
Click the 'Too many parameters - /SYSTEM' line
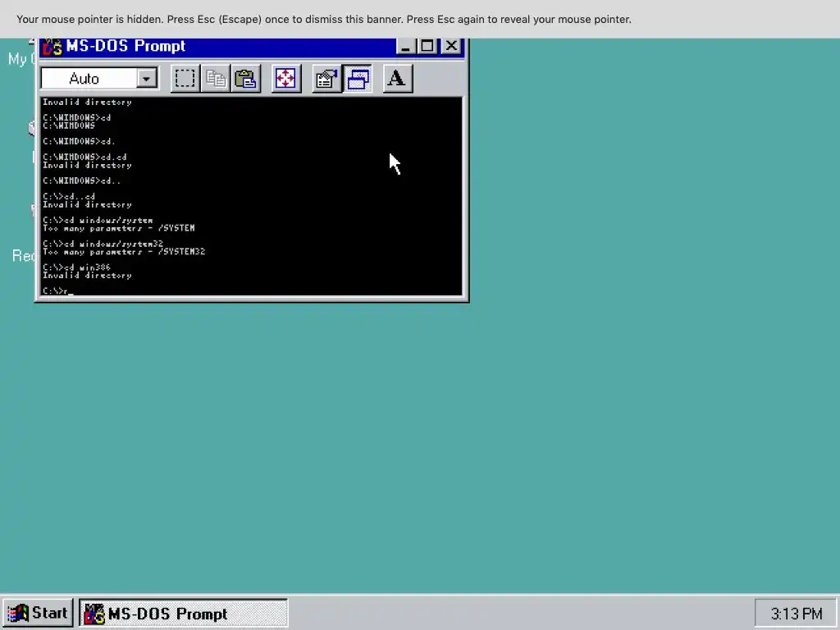point(118,228)
